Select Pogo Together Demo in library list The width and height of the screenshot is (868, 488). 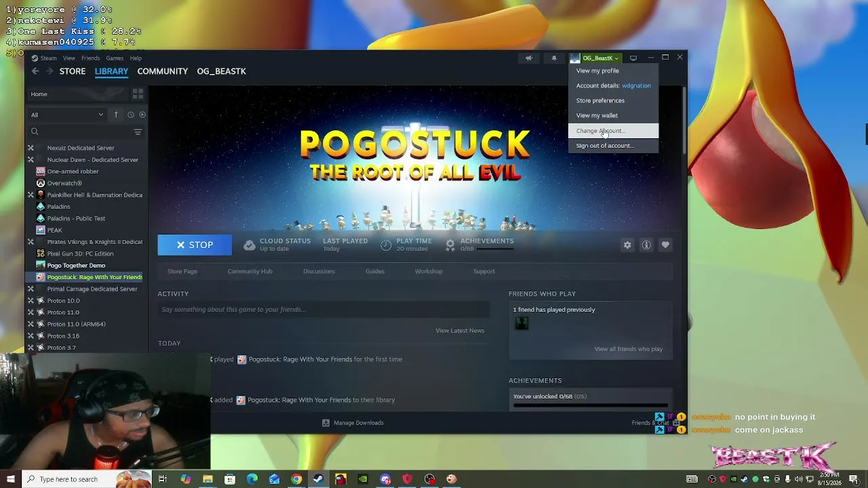pyautogui.click(x=76, y=265)
